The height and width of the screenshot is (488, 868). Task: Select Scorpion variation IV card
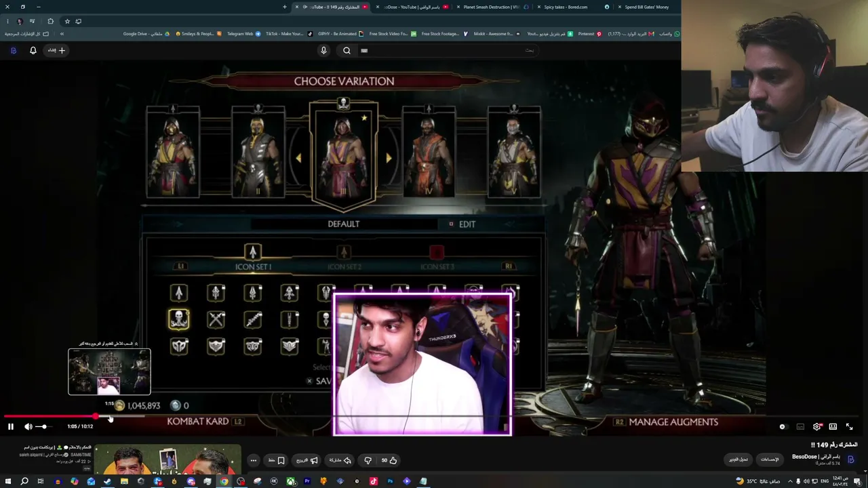point(429,151)
